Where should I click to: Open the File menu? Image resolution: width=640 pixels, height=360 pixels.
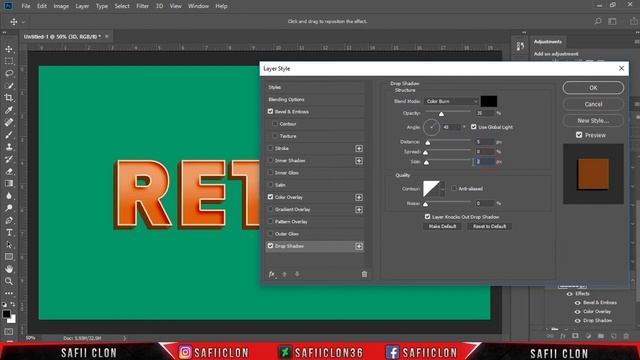(x=26, y=6)
